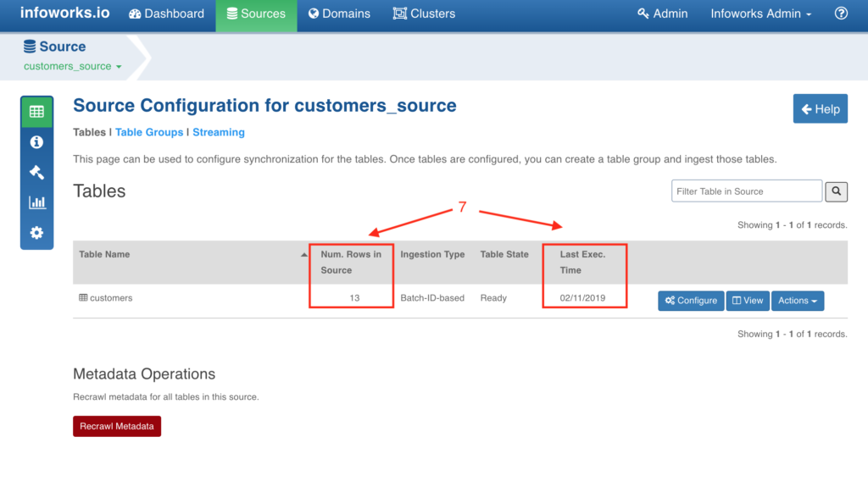
Task: Click the globe icon beside Domains
Action: click(x=313, y=14)
